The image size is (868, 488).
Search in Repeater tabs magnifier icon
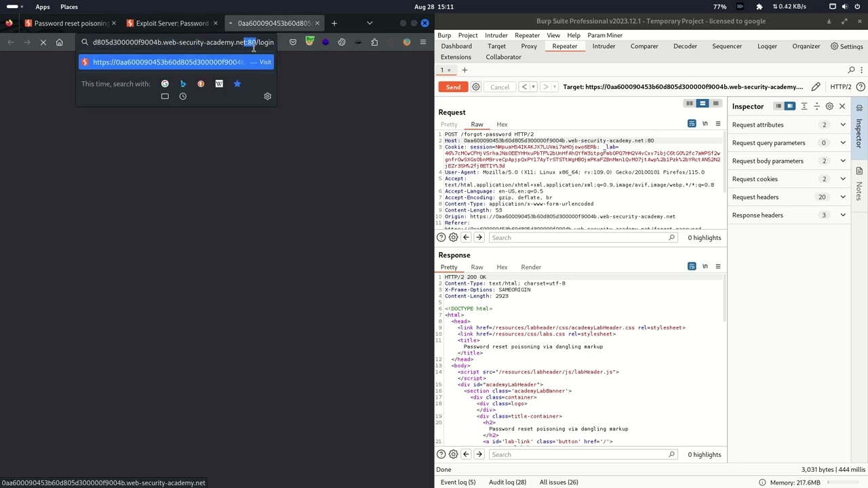852,70
